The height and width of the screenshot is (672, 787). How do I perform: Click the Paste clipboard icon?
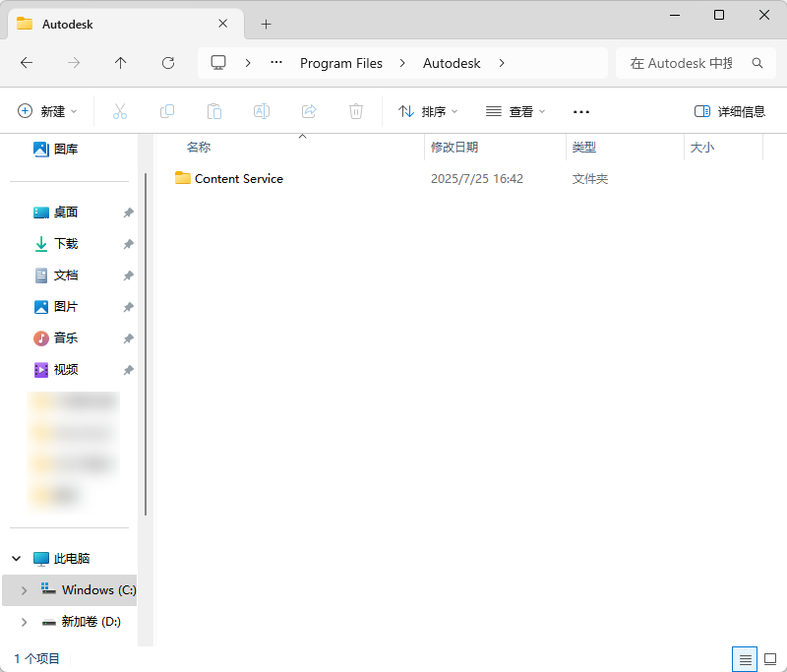point(214,111)
